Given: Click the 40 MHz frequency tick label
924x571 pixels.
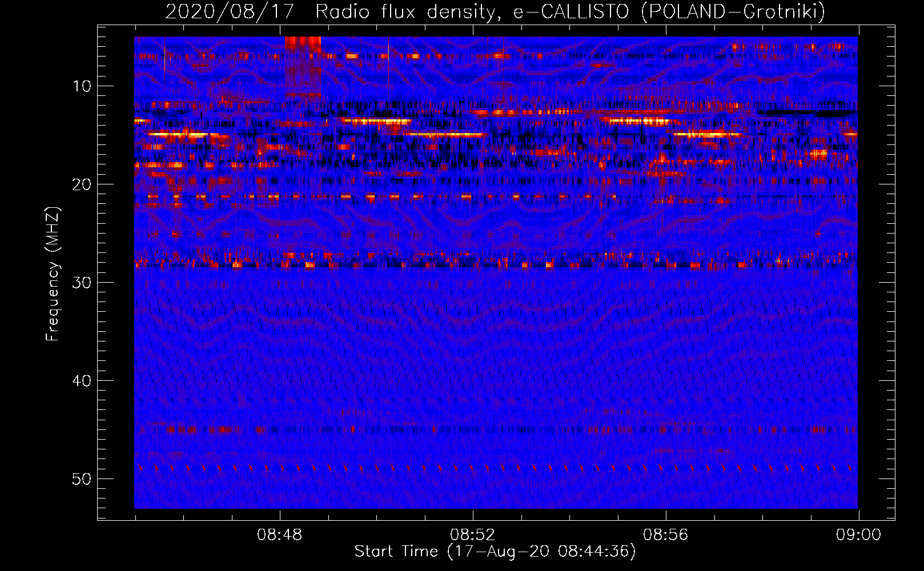Looking at the screenshot, I should tap(82, 381).
